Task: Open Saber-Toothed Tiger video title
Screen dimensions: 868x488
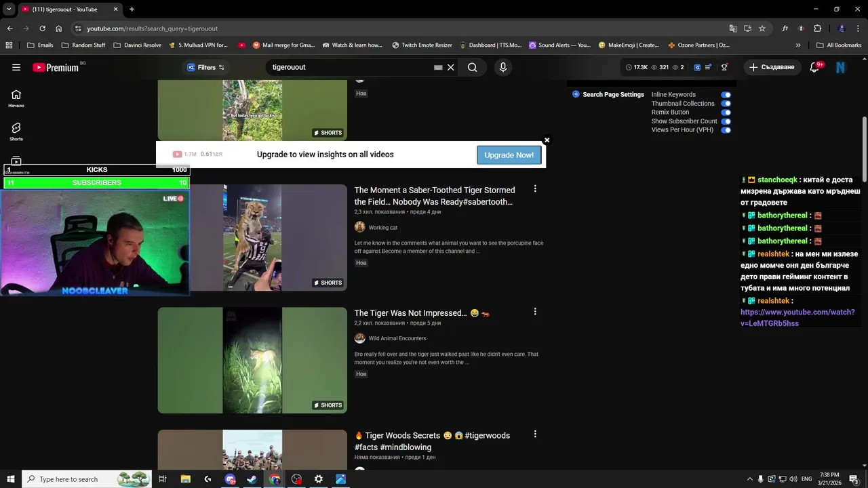Action: pos(435,196)
